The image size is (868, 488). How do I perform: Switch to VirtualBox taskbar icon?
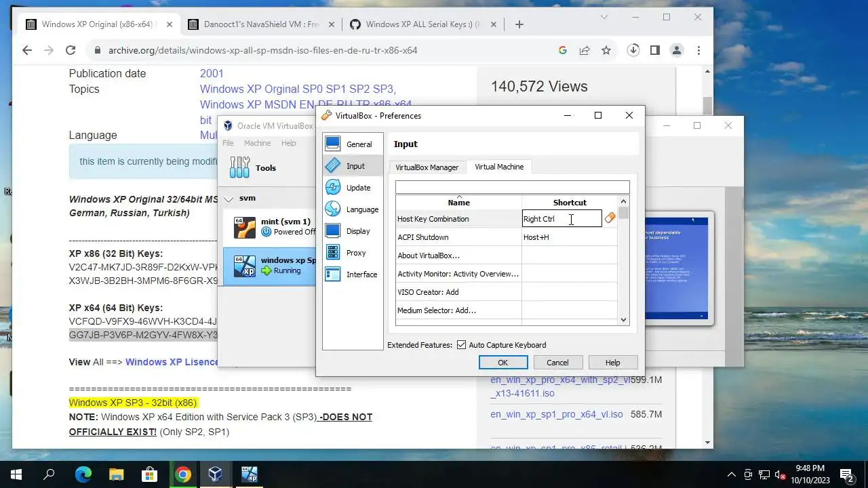[216, 474]
